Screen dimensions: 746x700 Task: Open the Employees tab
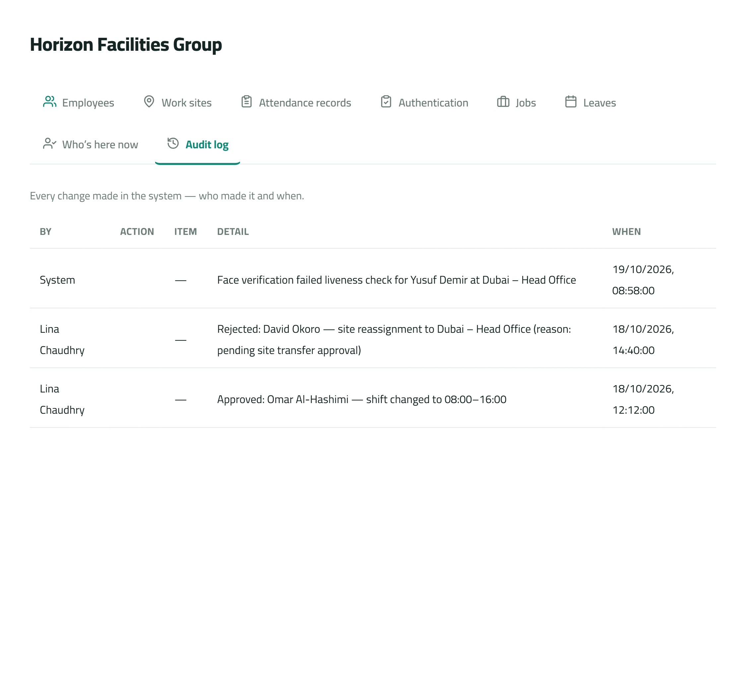[x=79, y=103]
